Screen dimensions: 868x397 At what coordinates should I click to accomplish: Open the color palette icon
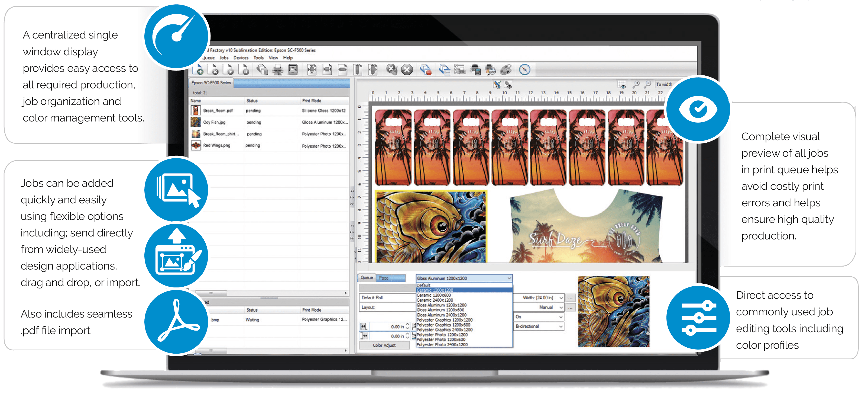tap(506, 70)
